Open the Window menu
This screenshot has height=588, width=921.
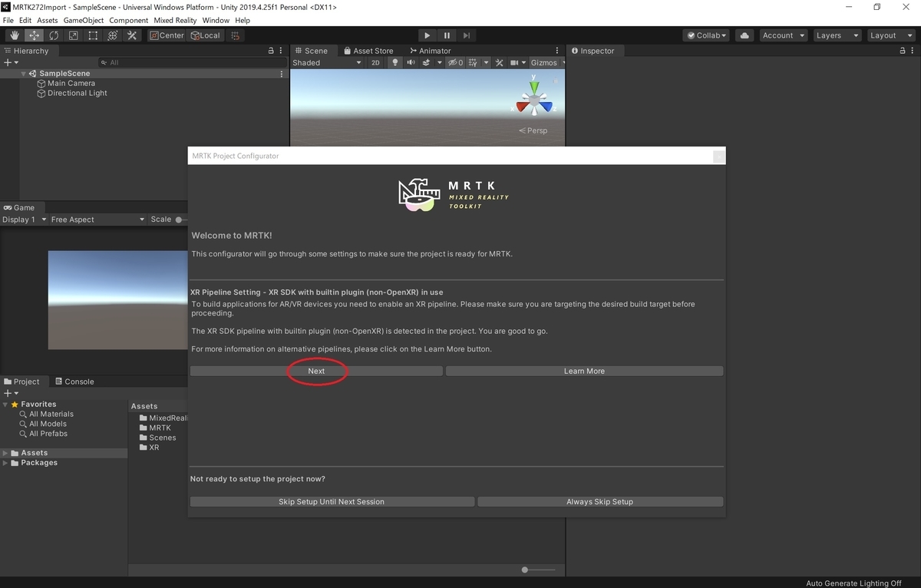tap(216, 20)
